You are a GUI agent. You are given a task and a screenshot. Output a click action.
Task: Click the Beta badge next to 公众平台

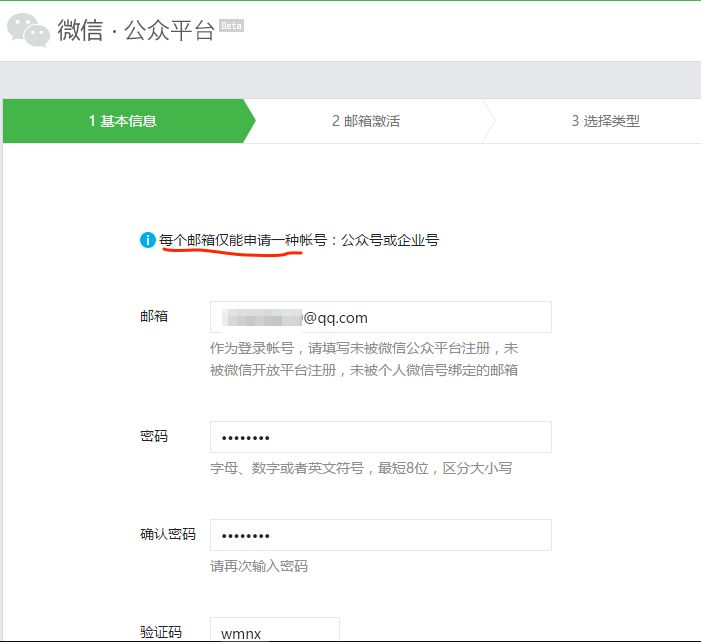[x=231, y=25]
